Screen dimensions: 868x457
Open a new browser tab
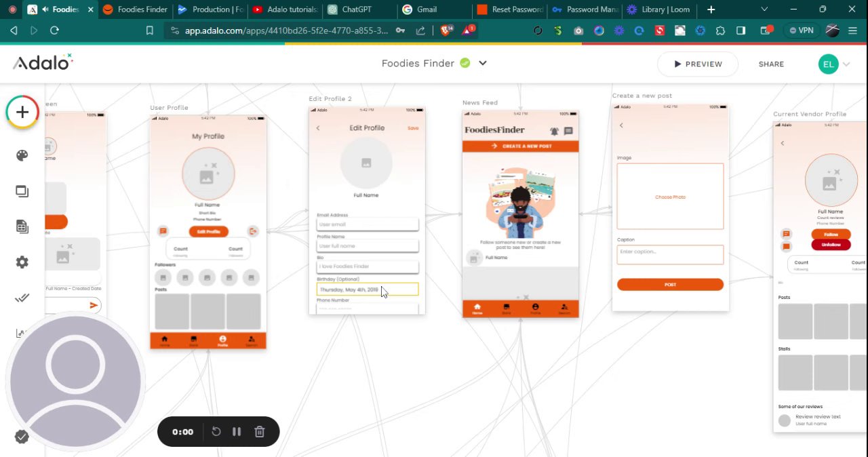[711, 9]
